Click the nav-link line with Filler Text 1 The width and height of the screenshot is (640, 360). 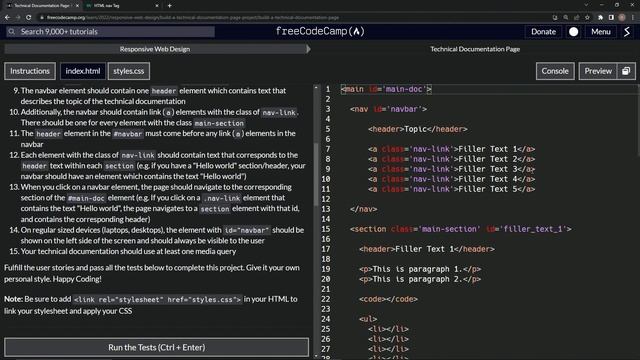tap(451, 149)
